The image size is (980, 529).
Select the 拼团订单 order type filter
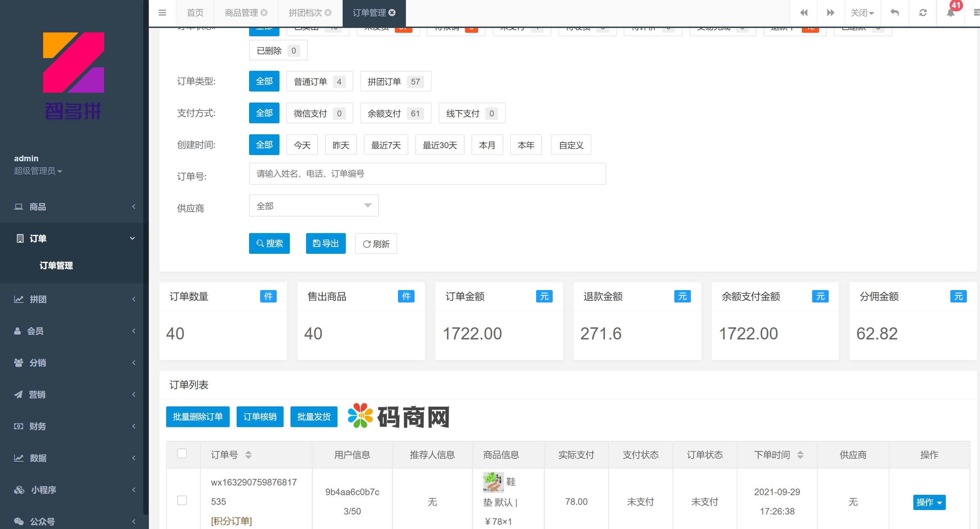[x=395, y=81]
